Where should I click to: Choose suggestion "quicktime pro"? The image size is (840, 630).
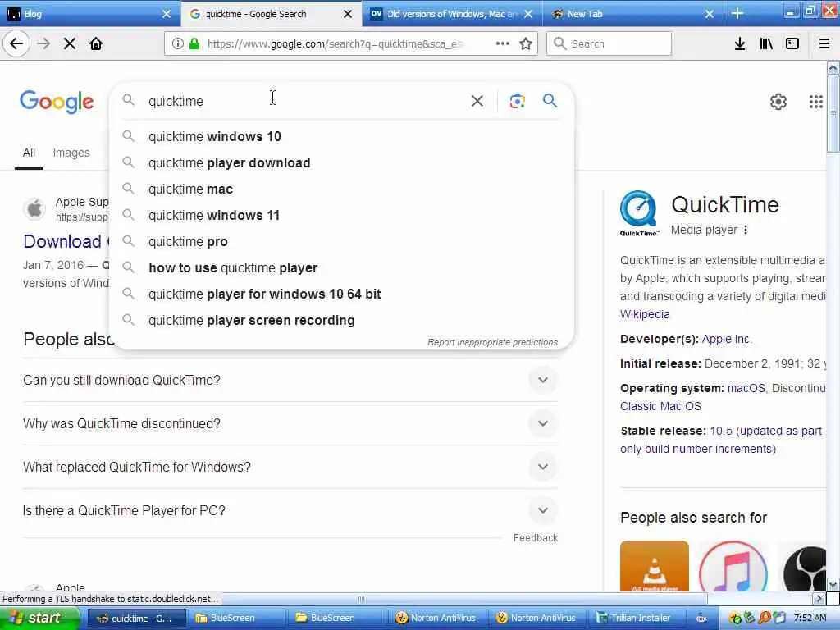[342, 242]
